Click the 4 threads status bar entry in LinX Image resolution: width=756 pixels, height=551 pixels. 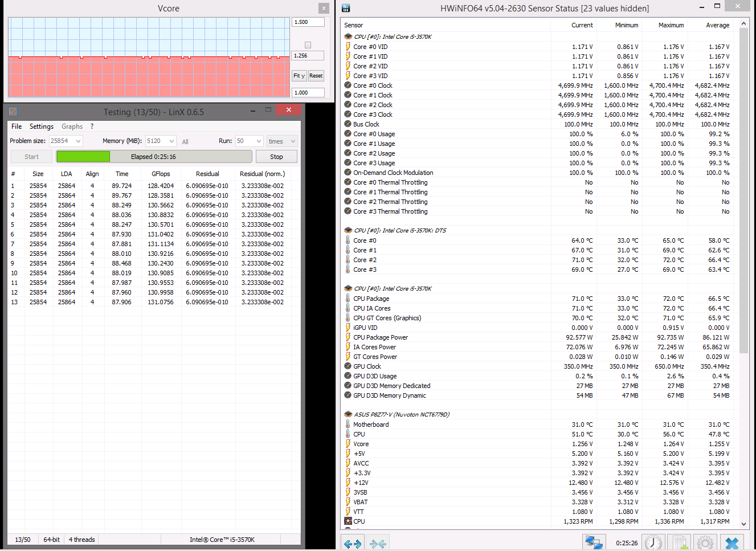(82, 540)
